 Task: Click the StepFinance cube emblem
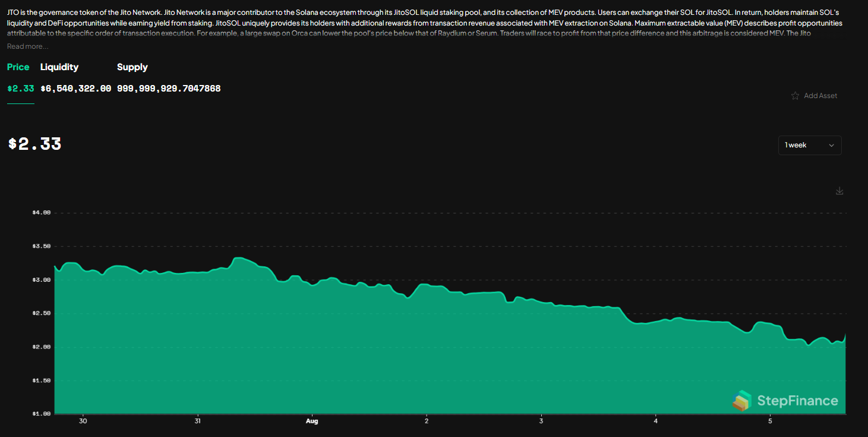(742, 401)
